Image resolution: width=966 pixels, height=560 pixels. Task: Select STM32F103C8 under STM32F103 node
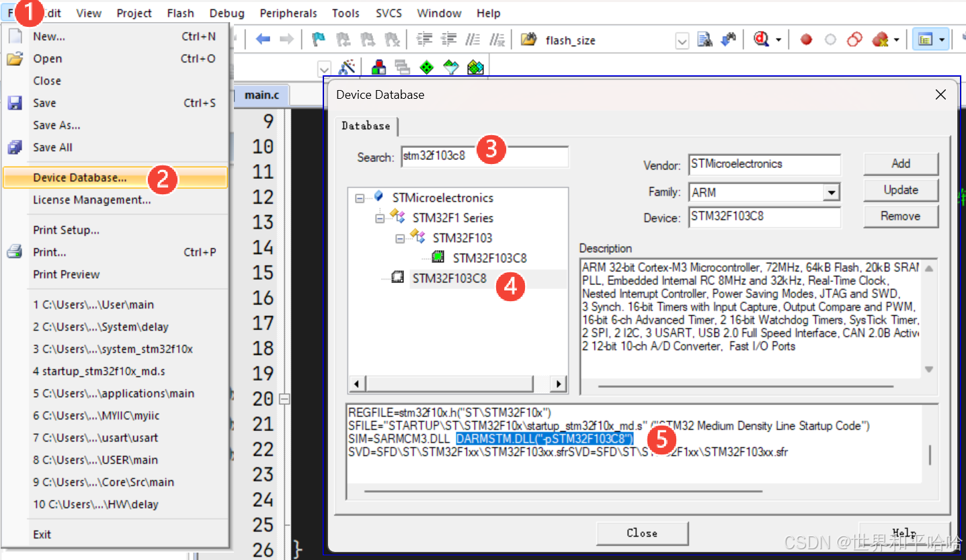(489, 258)
